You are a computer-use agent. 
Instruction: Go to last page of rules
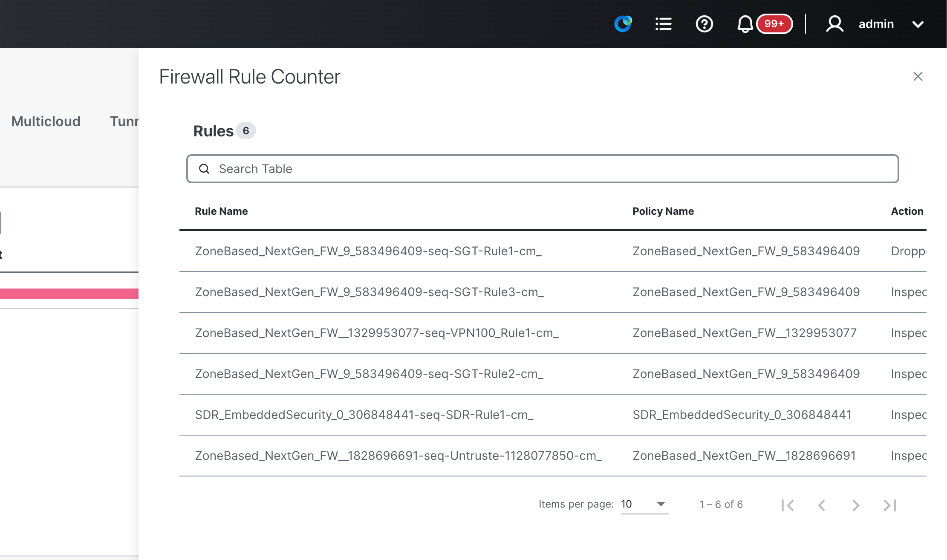890,505
